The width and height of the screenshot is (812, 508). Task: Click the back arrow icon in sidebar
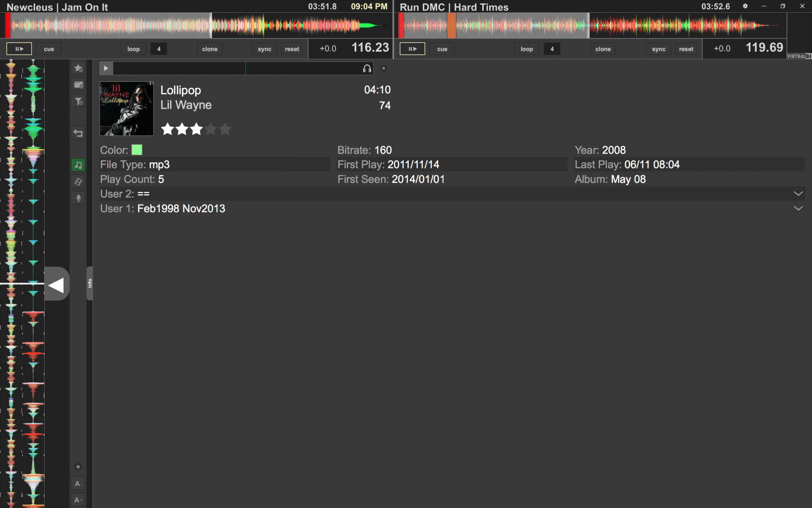pyautogui.click(x=78, y=133)
